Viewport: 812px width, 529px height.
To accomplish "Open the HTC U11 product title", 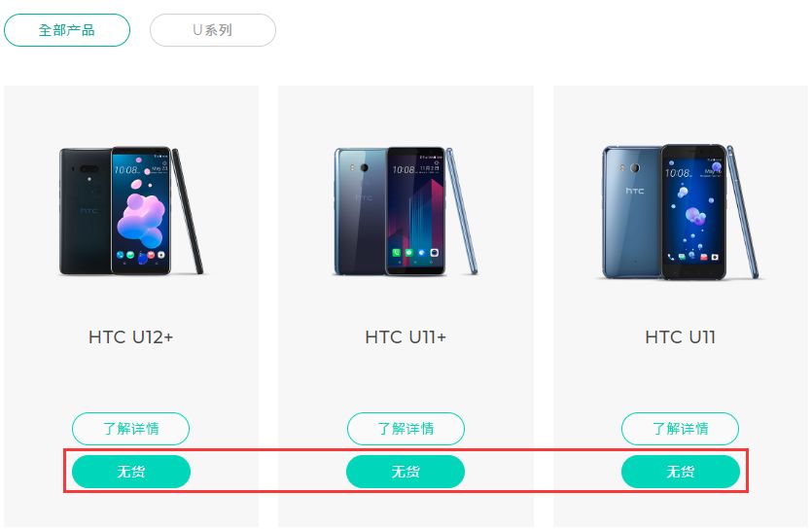I will pyautogui.click(x=681, y=337).
